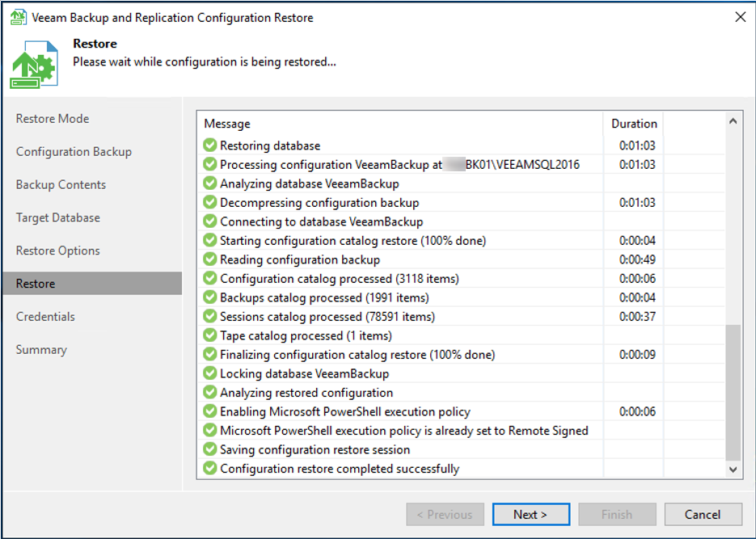Click check icon beside Saving configuration restore session
This screenshot has height=539, width=756.
click(209, 449)
